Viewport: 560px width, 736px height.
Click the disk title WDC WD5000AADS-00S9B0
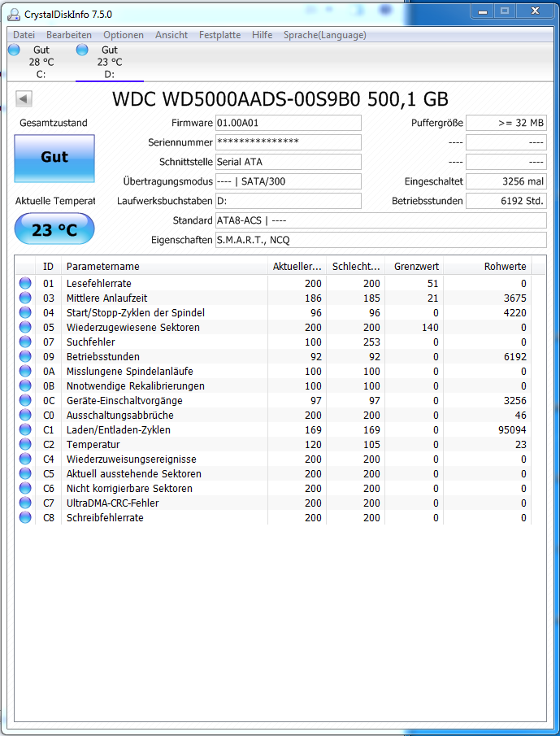click(x=280, y=99)
